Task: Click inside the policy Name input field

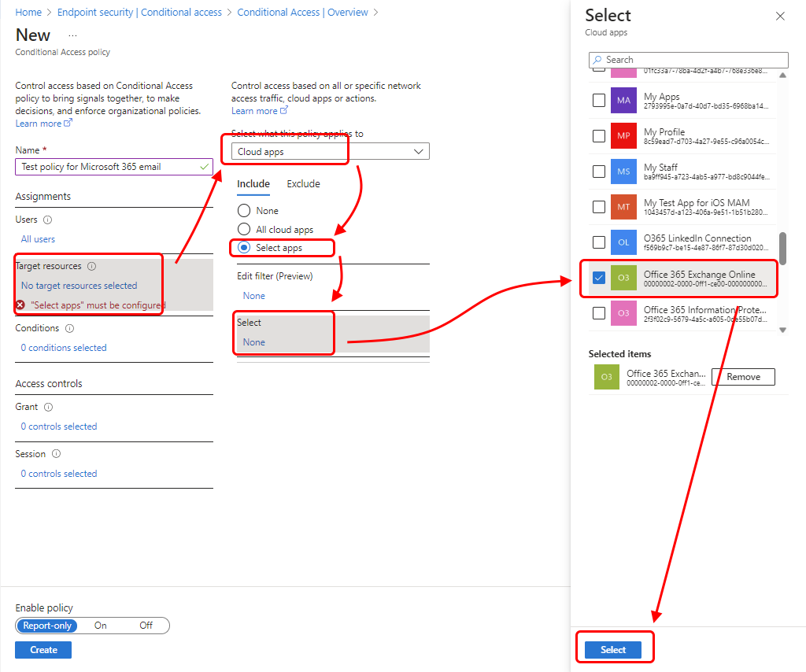Action: pyautogui.click(x=113, y=167)
